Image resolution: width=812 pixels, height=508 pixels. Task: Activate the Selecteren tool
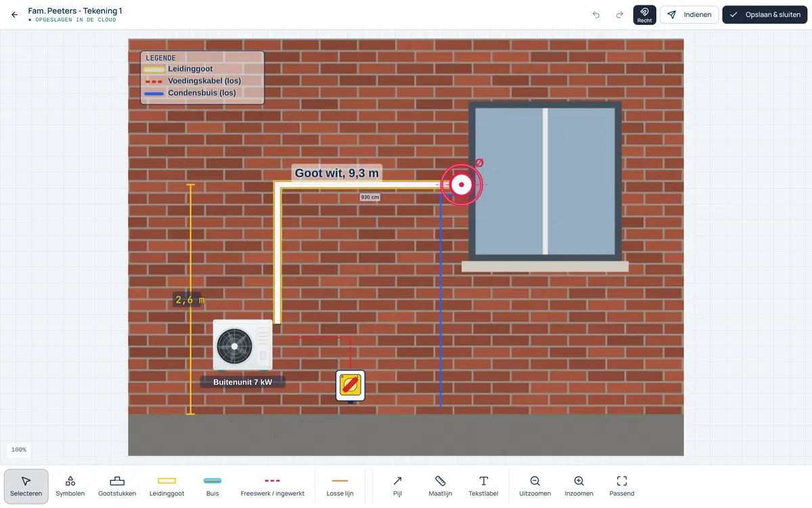(26, 486)
